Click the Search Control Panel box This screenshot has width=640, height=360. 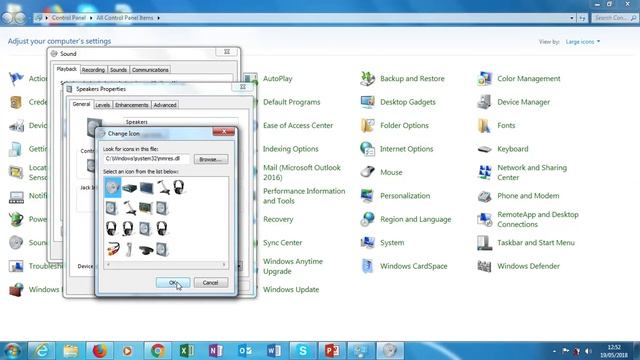[x=614, y=18]
